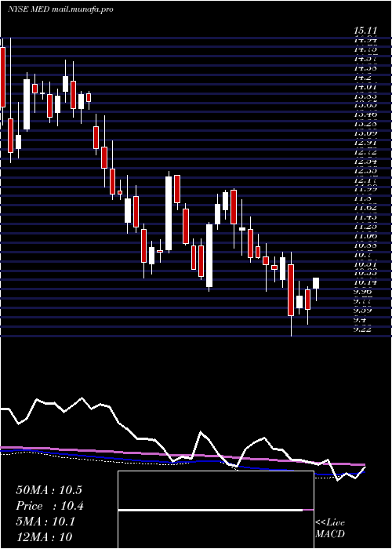The image size is (392, 549).
Task: Click the 12.91 price axis label
Action: [365, 143]
